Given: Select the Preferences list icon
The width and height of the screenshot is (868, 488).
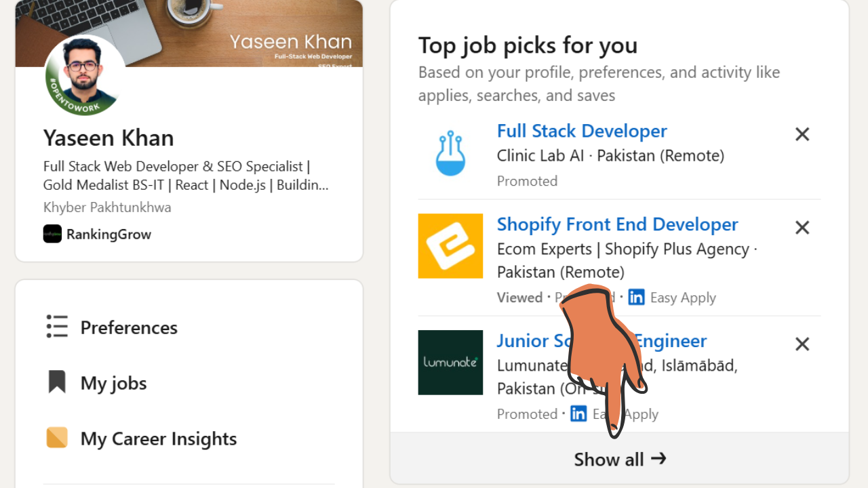Looking at the screenshot, I should coord(57,327).
